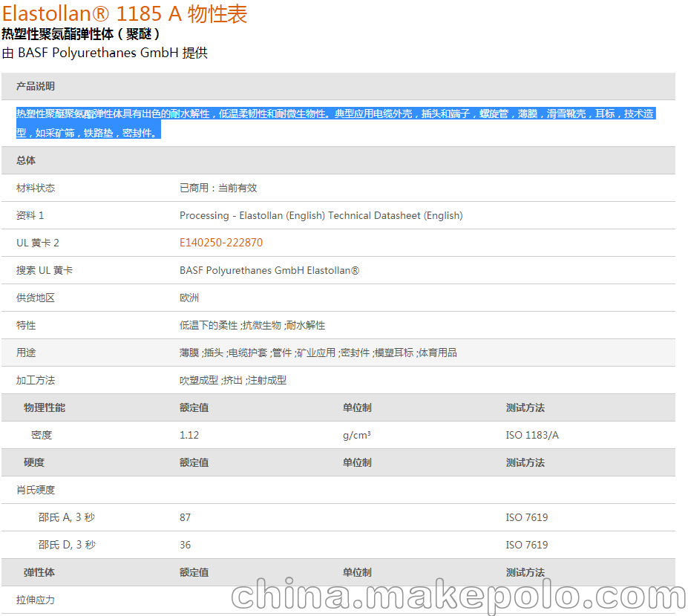Click the 用途 row label
Screen dimensions: 688x616
26,353
